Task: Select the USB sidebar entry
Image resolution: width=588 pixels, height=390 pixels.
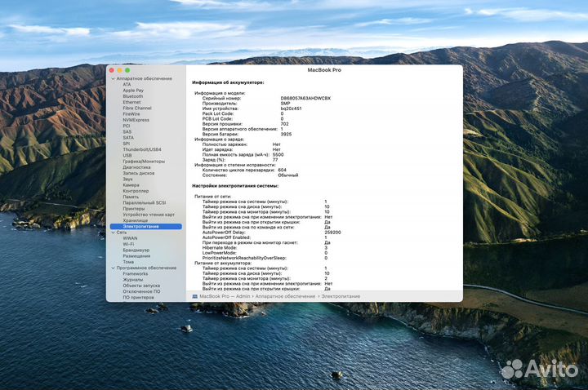Action: point(127,155)
